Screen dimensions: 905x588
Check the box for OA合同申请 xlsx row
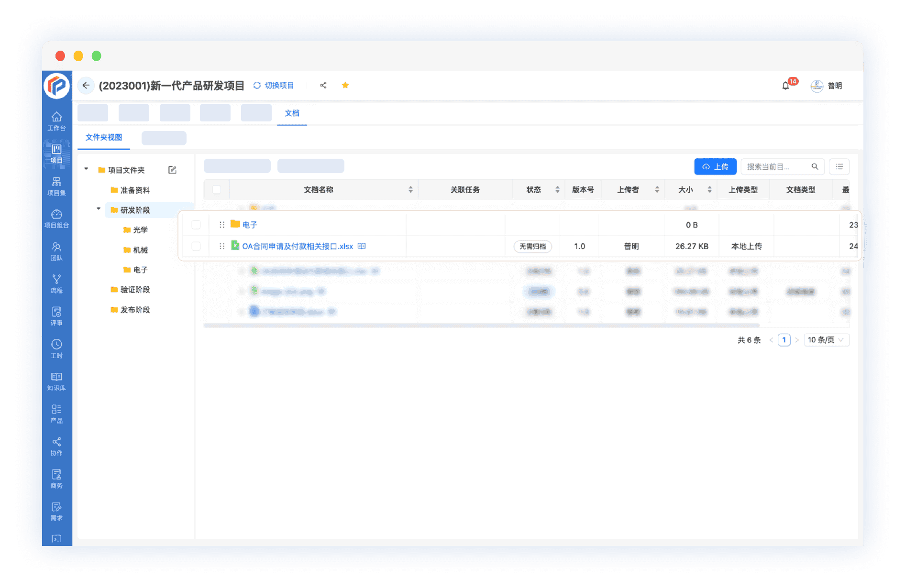click(x=196, y=246)
